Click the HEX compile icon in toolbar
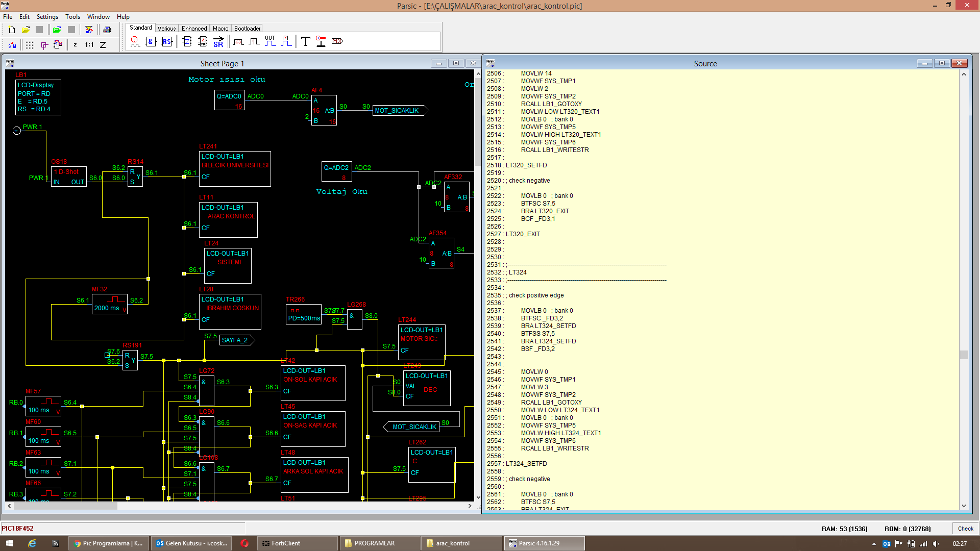The height and width of the screenshot is (551, 980). point(89,30)
